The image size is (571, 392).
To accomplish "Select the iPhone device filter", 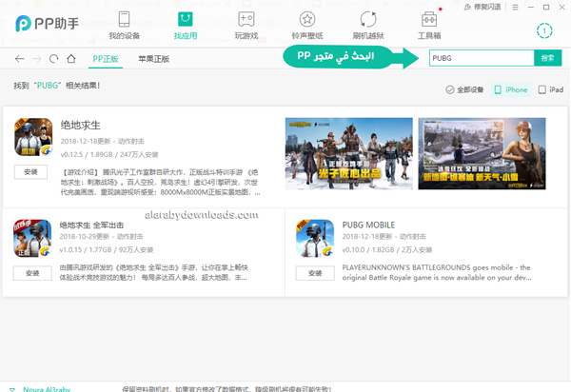I will (x=511, y=89).
